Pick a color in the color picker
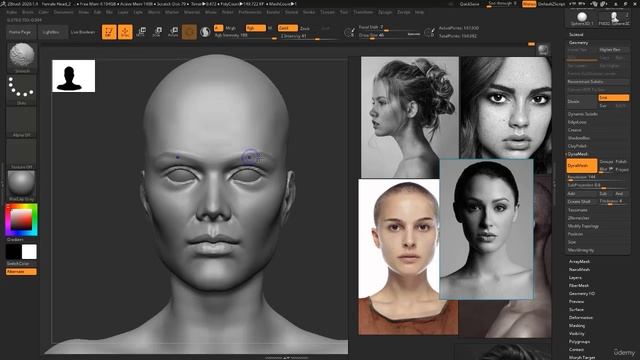 coord(21,219)
